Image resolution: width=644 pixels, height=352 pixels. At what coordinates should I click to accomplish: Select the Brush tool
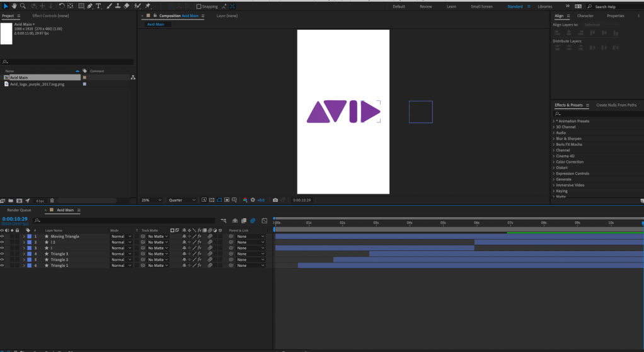click(x=109, y=6)
